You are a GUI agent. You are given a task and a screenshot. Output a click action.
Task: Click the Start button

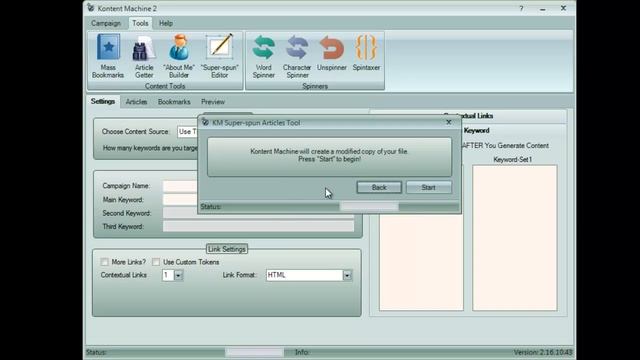429,187
